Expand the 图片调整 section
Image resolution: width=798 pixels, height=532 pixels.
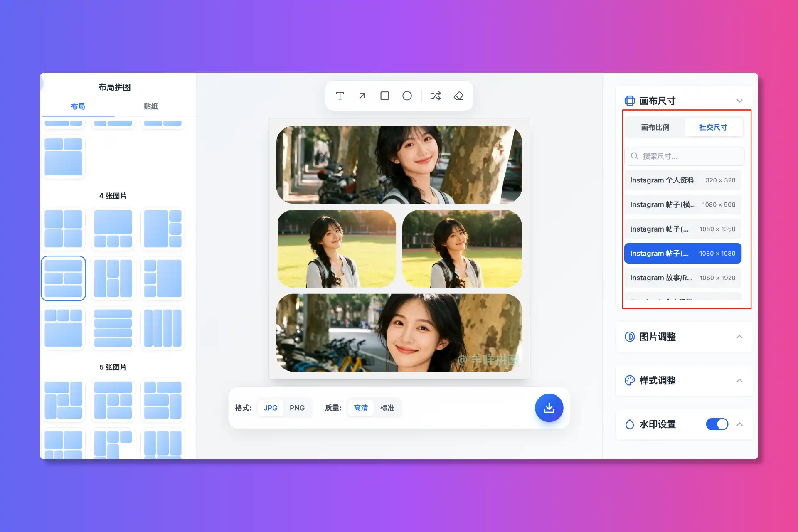tap(739, 337)
